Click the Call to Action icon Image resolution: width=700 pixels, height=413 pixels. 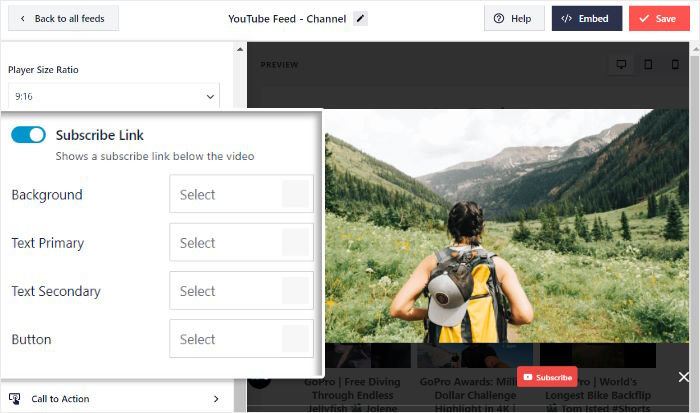click(15, 399)
